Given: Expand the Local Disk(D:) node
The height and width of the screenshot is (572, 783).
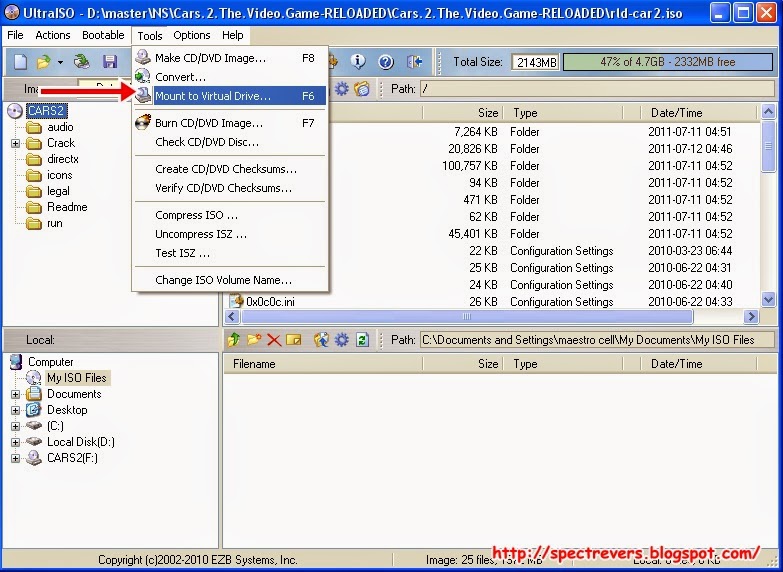Looking at the screenshot, I should click(x=15, y=442).
